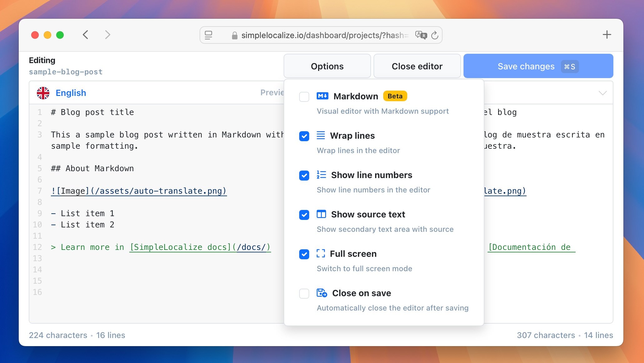Select the Markdown option label
Viewport: 644px width, 363px height.
click(x=356, y=96)
